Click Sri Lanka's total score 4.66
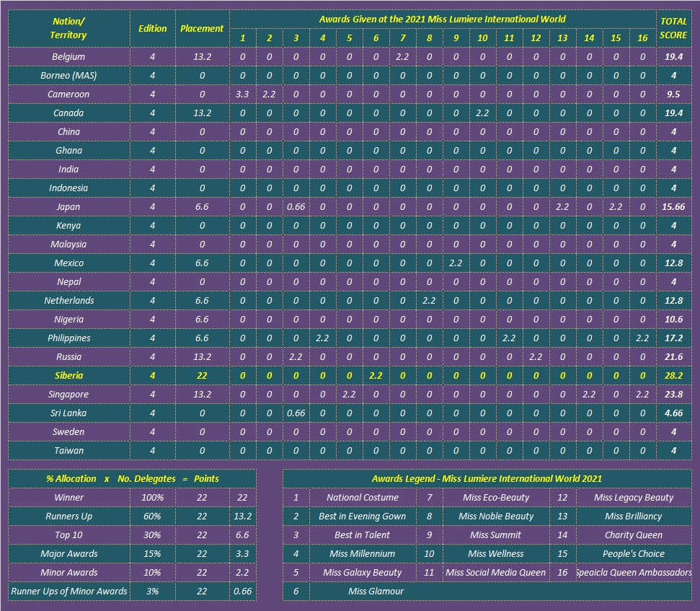 click(x=673, y=413)
